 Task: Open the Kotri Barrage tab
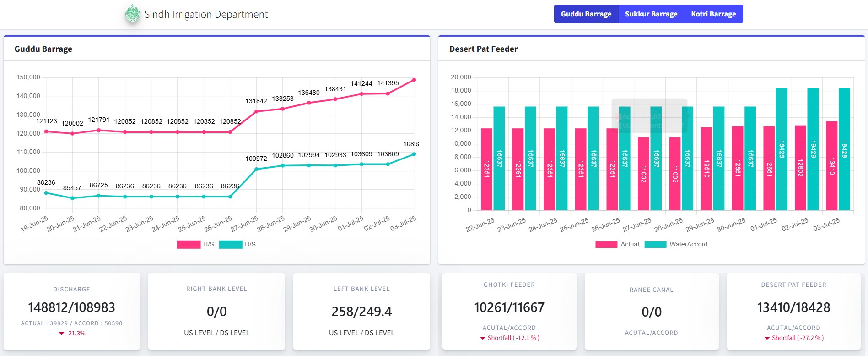[713, 14]
